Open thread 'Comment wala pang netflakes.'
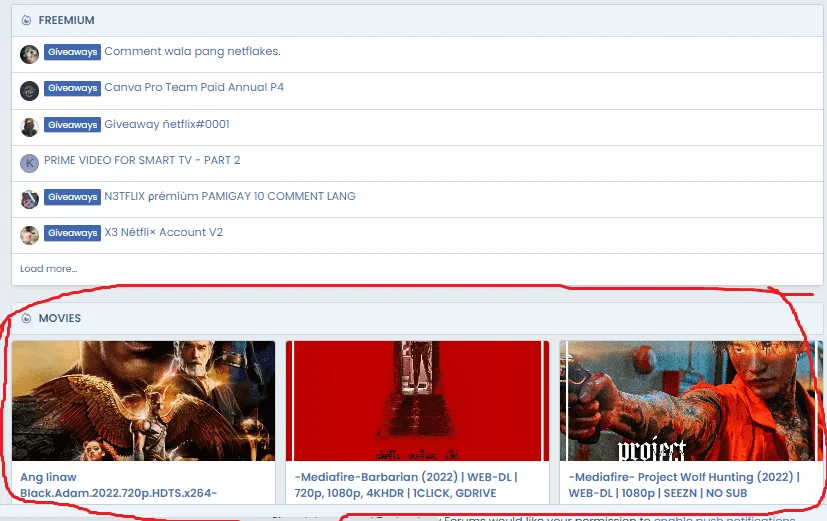Image resolution: width=827 pixels, height=521 pixels. (x=193, y=51)
